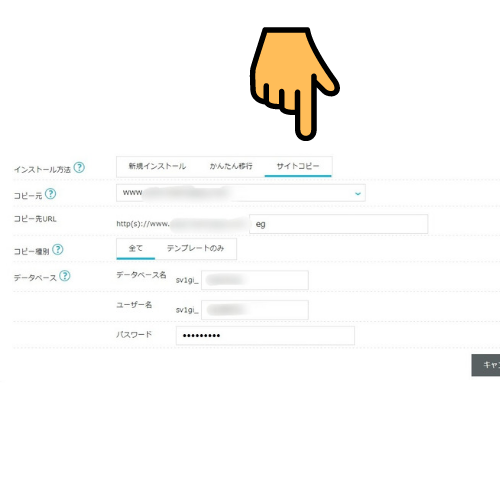Click the コピー先URL http(s)://www. prefix text

(143, 224)
